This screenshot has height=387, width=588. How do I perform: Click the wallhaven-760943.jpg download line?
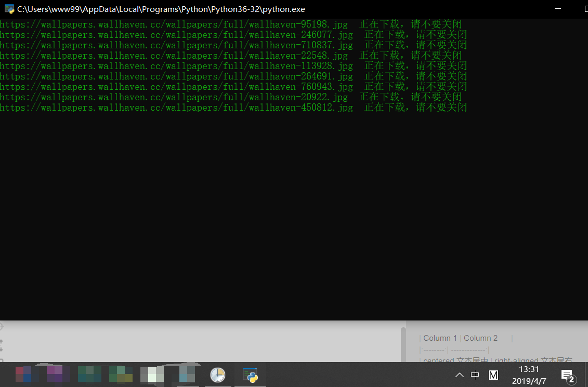pos(233,87)
